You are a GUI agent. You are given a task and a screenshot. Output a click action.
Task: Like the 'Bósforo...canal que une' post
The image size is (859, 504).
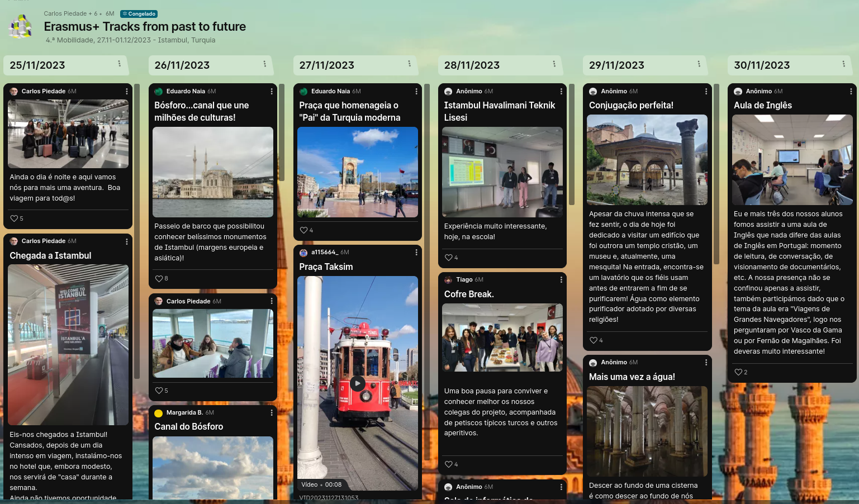point(159,278)
